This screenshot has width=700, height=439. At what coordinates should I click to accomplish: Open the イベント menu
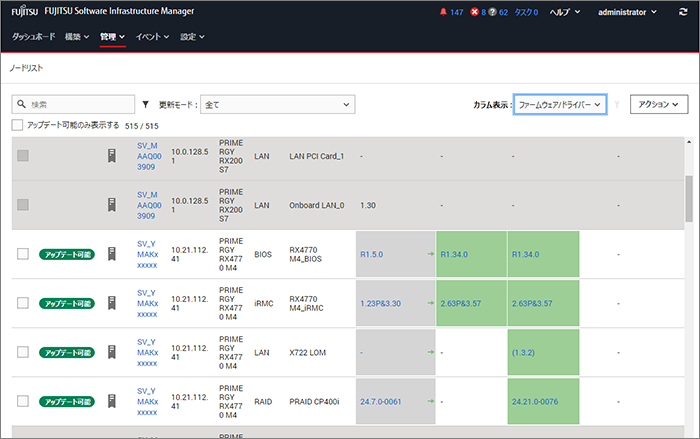click(152, 37)
